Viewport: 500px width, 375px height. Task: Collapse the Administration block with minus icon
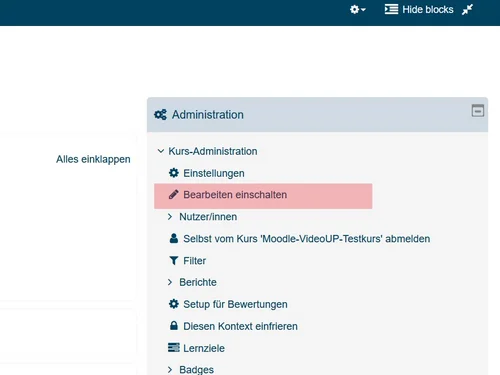tap(478, 111)
